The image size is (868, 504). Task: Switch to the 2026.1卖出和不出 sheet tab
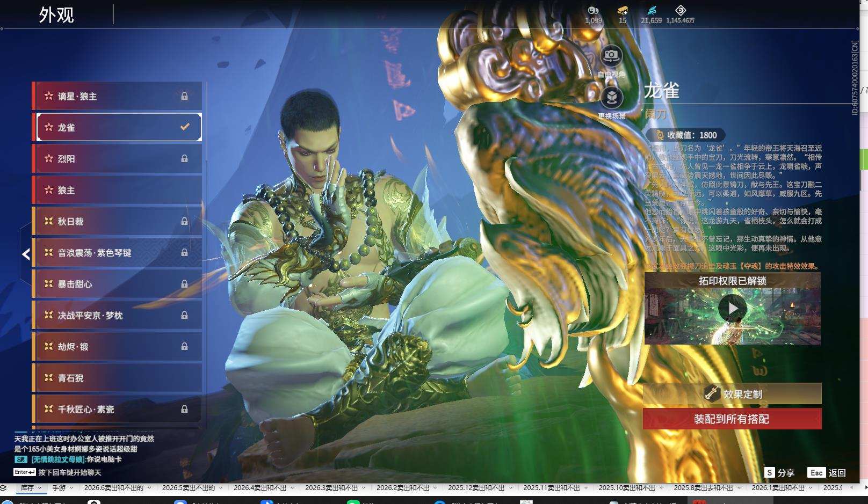(778, 488)
